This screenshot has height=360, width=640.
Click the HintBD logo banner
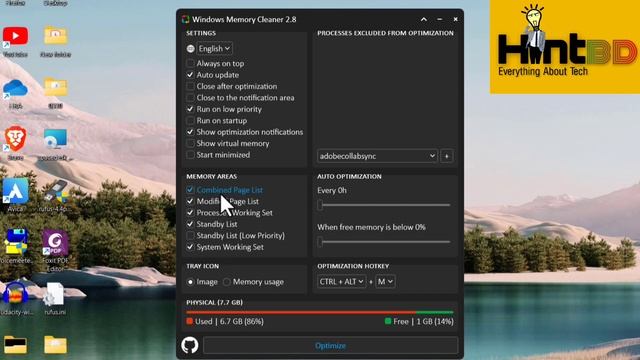565,47
